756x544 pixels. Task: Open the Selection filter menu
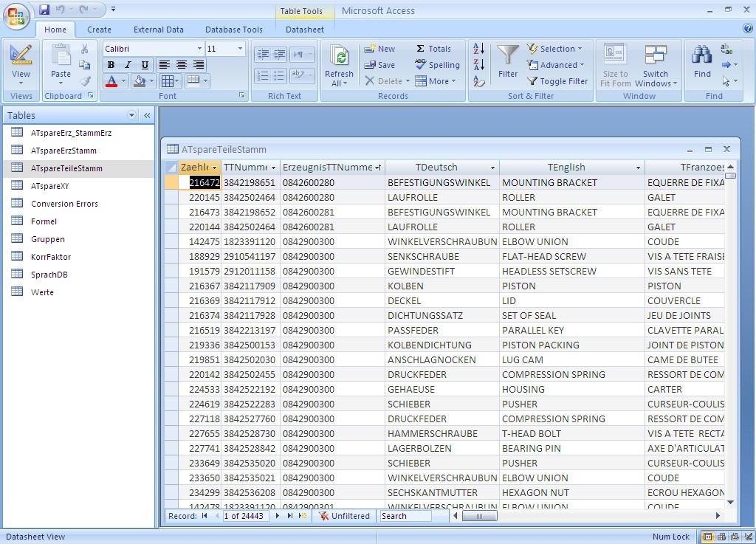(554, 49)
